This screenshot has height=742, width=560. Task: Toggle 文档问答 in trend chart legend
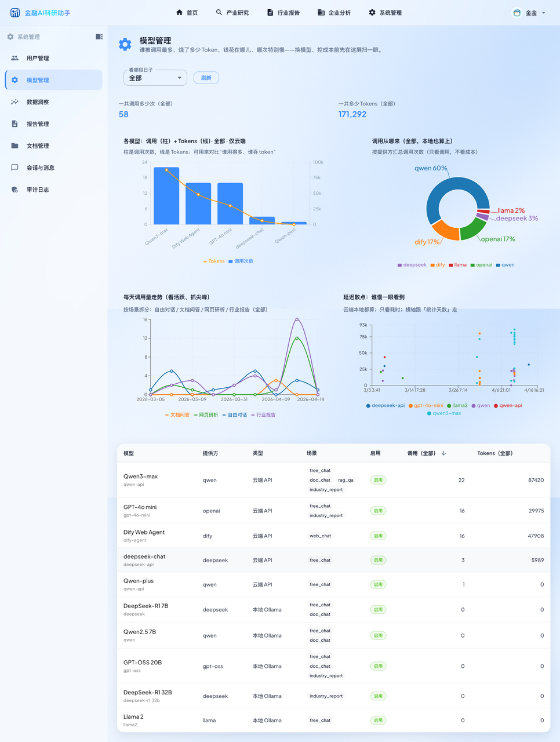click(x=177, y=415)
